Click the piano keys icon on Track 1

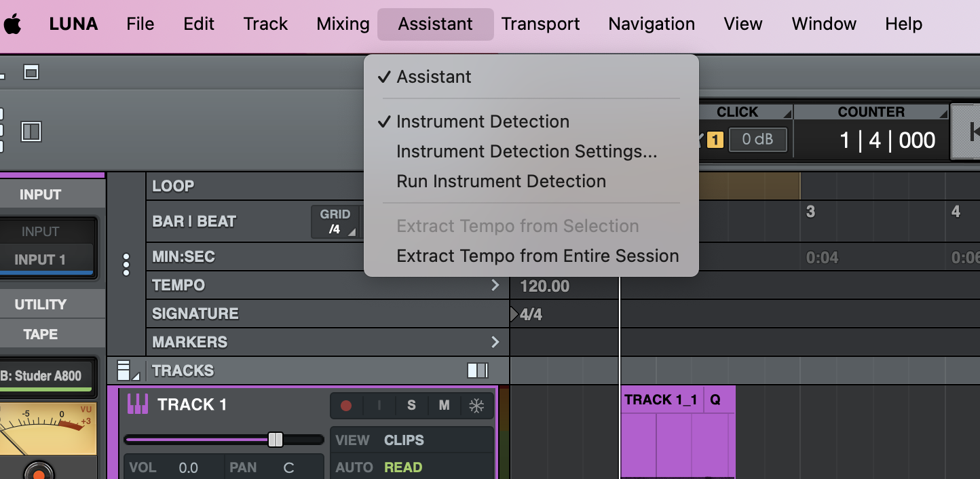click(138, 404)
